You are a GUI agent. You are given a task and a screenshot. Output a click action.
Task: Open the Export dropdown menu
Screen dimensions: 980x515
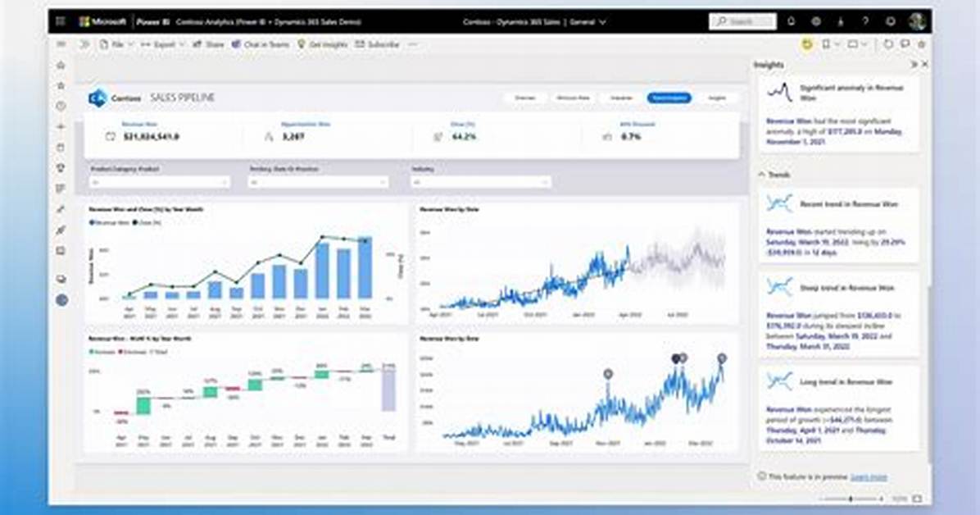(162, 44)
